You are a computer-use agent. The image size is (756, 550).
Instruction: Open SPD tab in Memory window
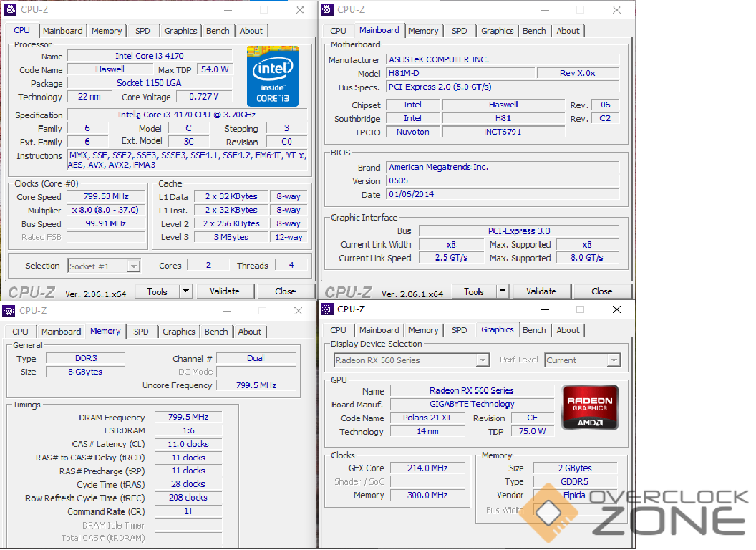point(141,332)
